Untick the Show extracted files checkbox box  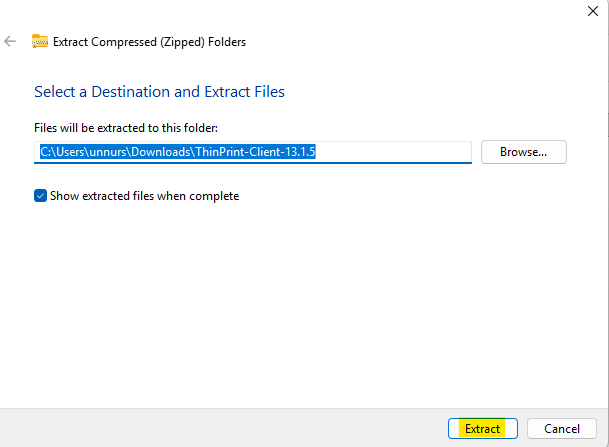pyautogui.click(x=41, y=196)
